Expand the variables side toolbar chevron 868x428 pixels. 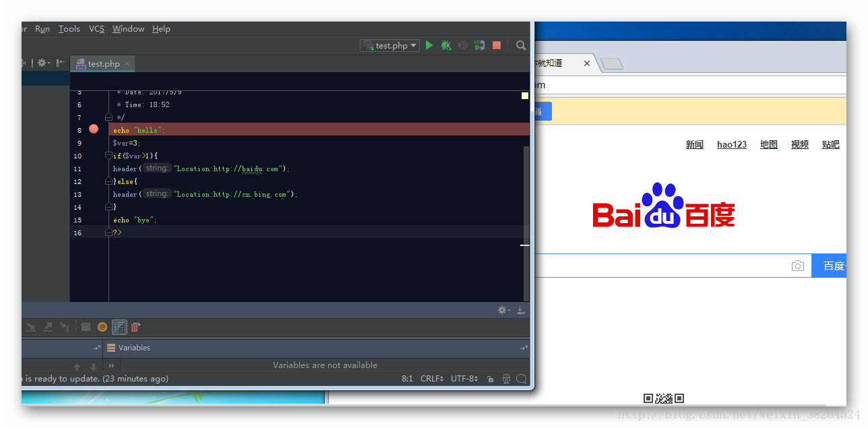(x=111, y=365)
